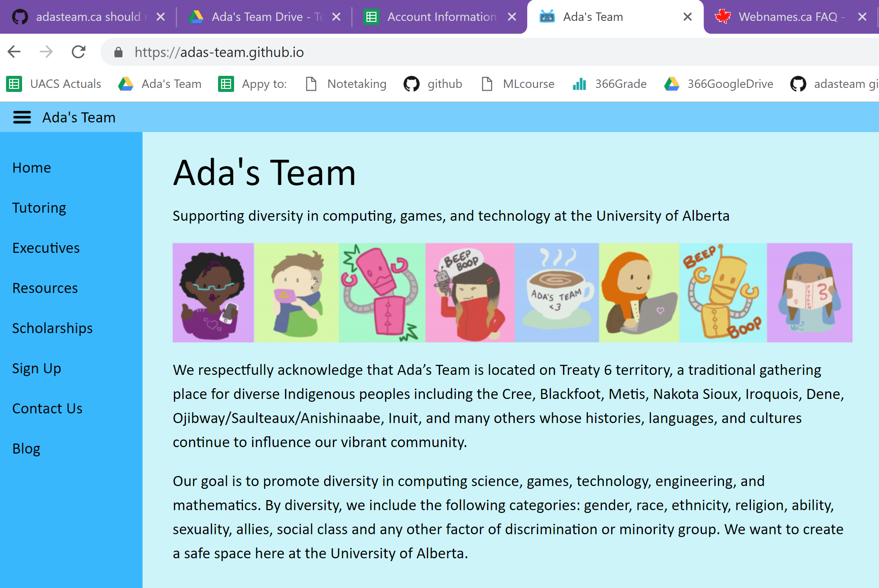The image size is (879, 588).
Task: Navigate to the Scholarships page
Action: (x=52, y=328)
